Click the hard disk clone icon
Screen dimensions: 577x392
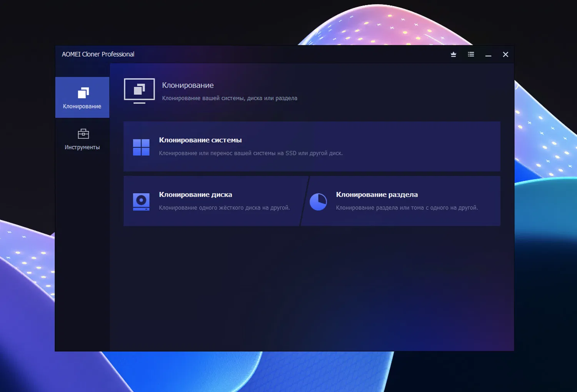click(141, 202)
